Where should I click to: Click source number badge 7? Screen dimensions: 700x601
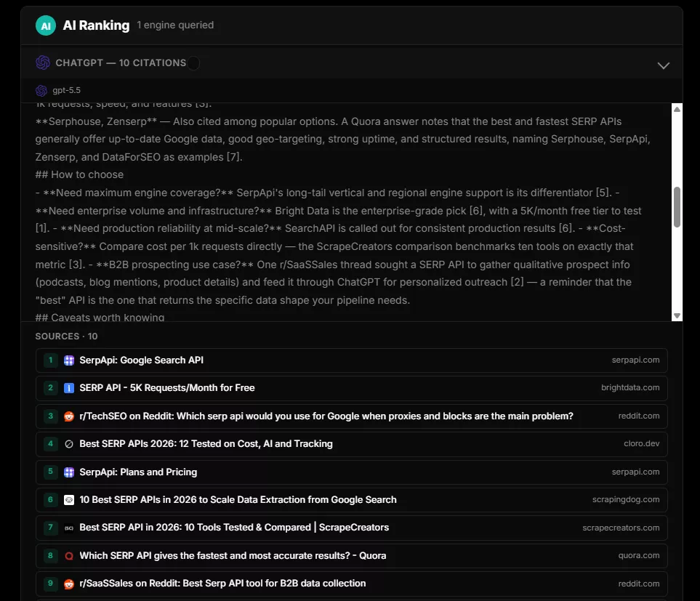click(x=50, y=528)
